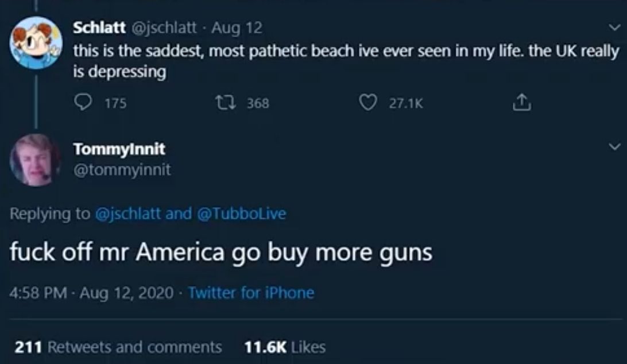Like Schlatt's tweet with the heart icon
Screen dimensions: 627x364
[366, 103]
